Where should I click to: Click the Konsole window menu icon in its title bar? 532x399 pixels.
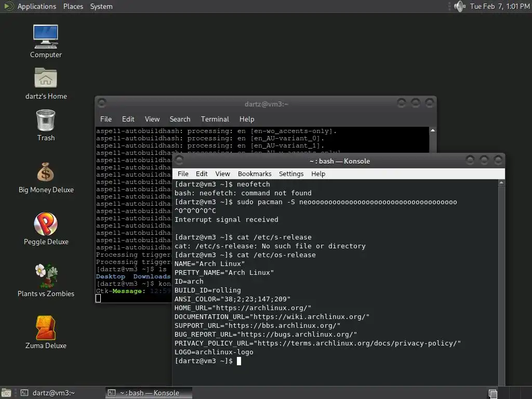(x=179, y=160)
